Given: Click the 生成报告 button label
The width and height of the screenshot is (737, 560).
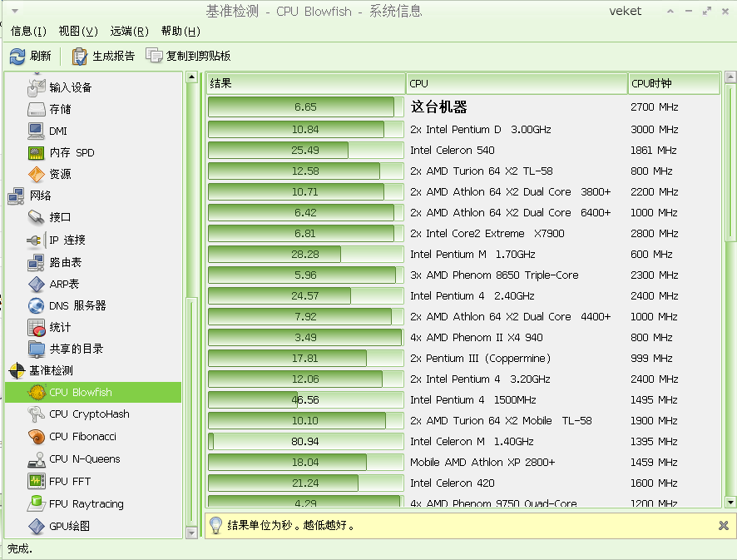Looking at the screenshot, I should click(x=114, y=56).
